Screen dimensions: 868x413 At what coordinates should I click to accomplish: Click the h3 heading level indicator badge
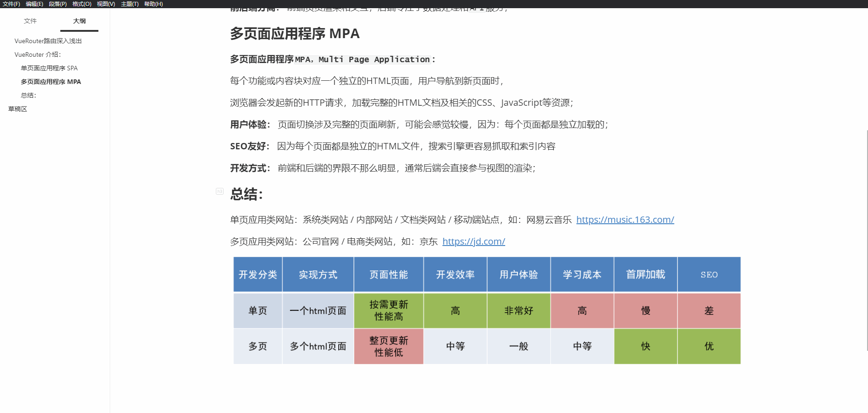tap(220, 192)
